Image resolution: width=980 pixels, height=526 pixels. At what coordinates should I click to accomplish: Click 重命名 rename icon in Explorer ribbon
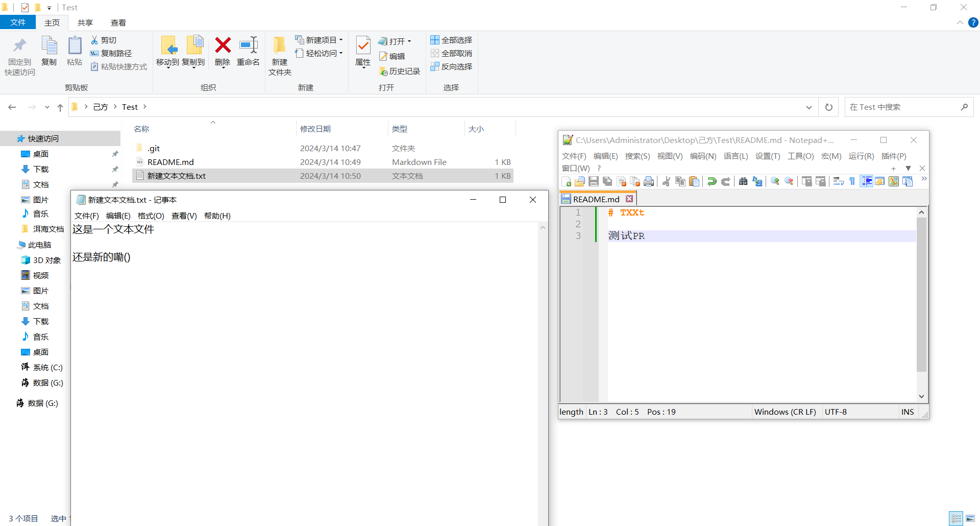pyautogui.click(x=248, y=45)
